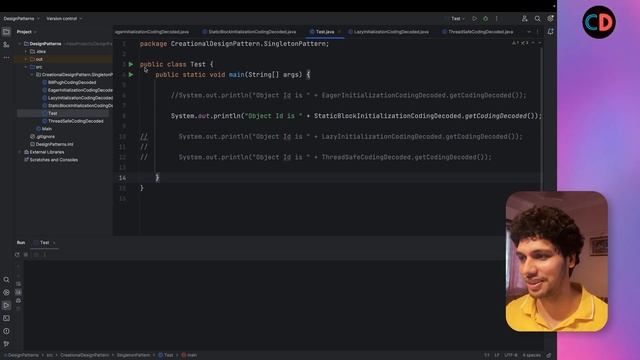Click UTF-8 encoding in status bar
640x360 pixels.
click(510, 356)
